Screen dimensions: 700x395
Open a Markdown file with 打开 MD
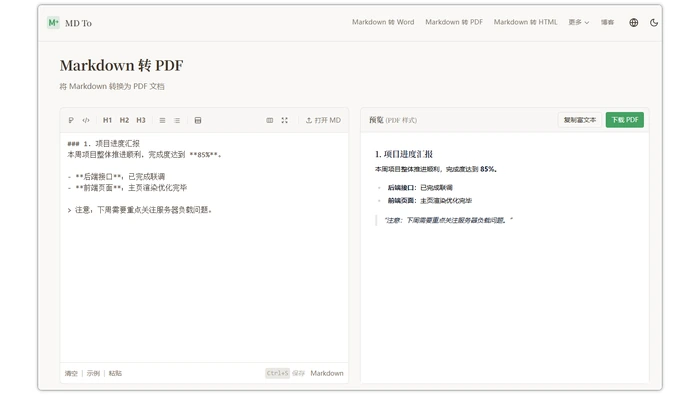[323, 120]
